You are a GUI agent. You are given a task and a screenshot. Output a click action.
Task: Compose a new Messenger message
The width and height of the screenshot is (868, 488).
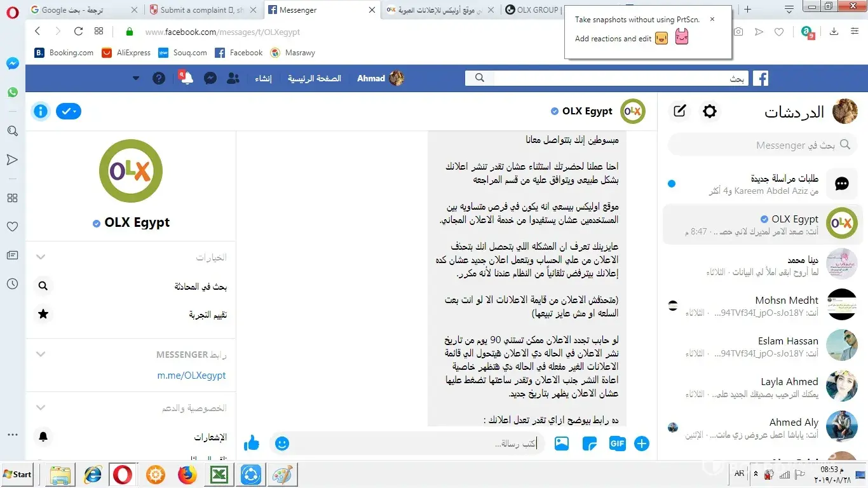point(679,112)
